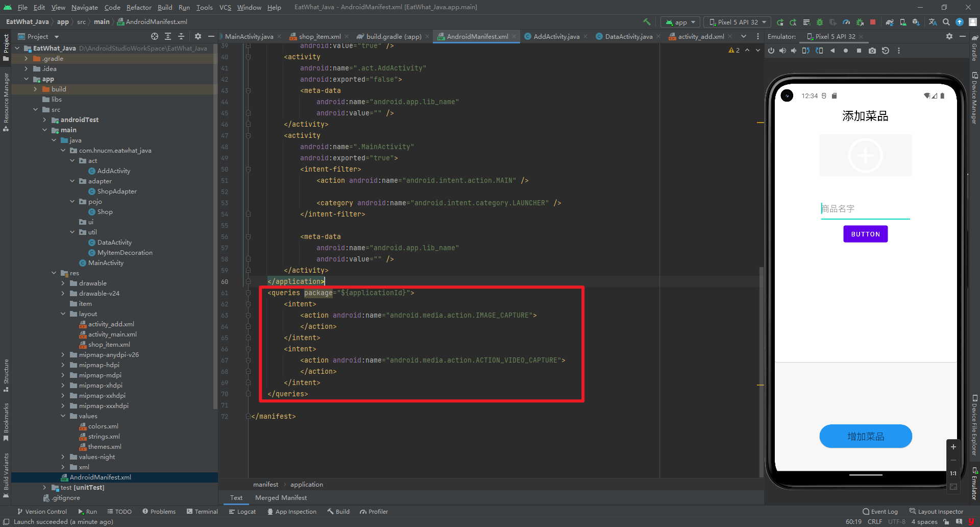Tap the purple BUTTON in emulator
980x527 pixels.
[x=865, y=234]
